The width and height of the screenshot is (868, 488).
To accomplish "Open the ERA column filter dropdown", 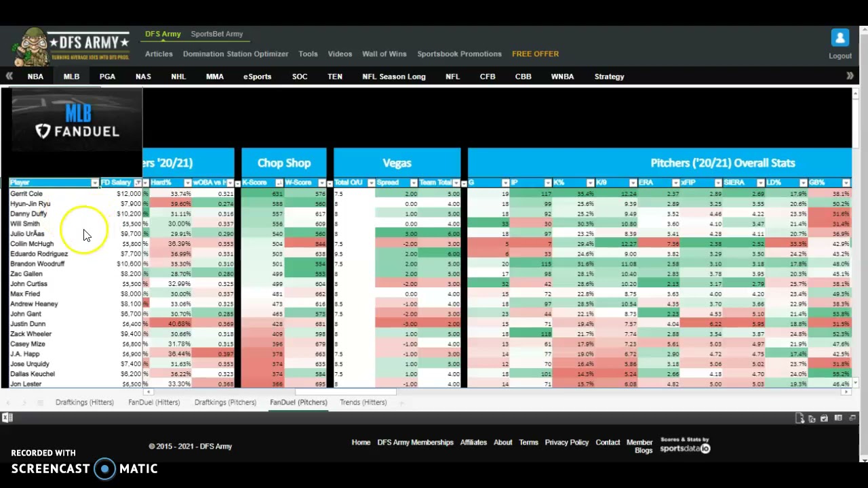I will [676, 183].
